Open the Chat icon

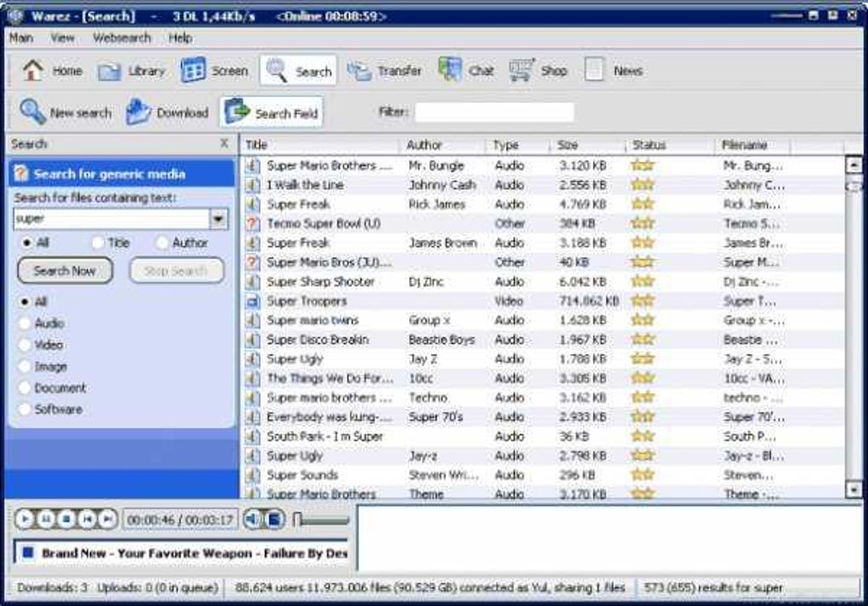point(449,71)
